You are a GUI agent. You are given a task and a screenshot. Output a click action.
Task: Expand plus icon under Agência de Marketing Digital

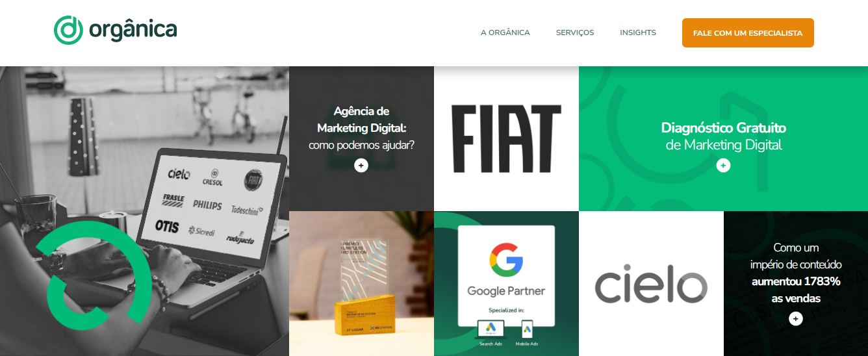tap(361, 166)
